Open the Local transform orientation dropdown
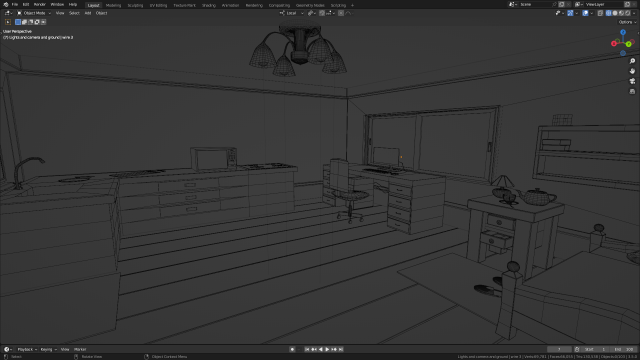Image resolution: width=640 pixels, height=360 pixels. point(292,13)
